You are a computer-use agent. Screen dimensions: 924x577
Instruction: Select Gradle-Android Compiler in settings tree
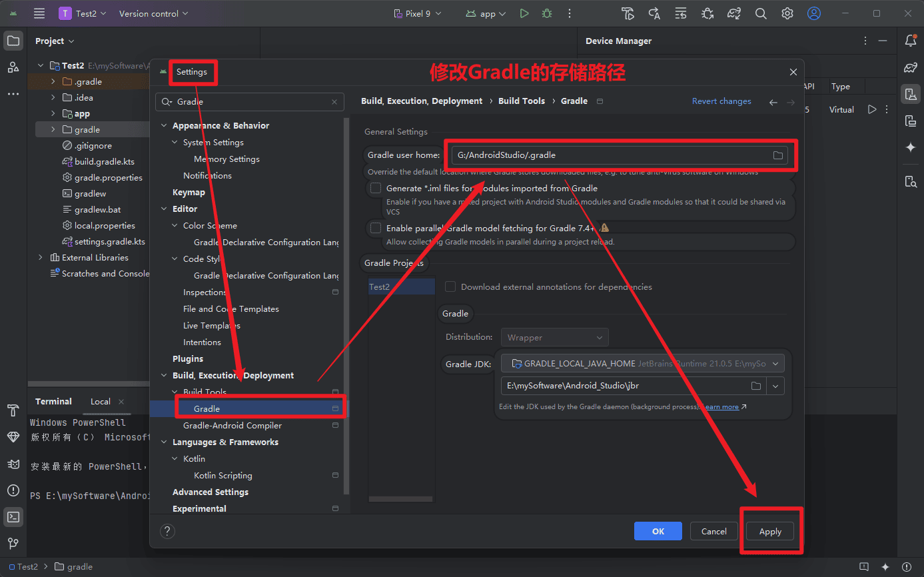(x=232, y=426)
